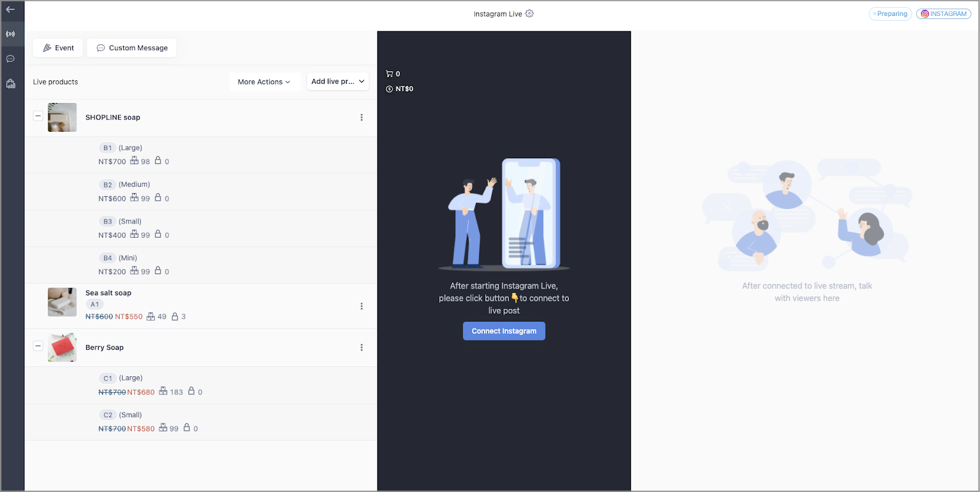
Task: Click the B3 keyword tag
Action: coord(108,221)
